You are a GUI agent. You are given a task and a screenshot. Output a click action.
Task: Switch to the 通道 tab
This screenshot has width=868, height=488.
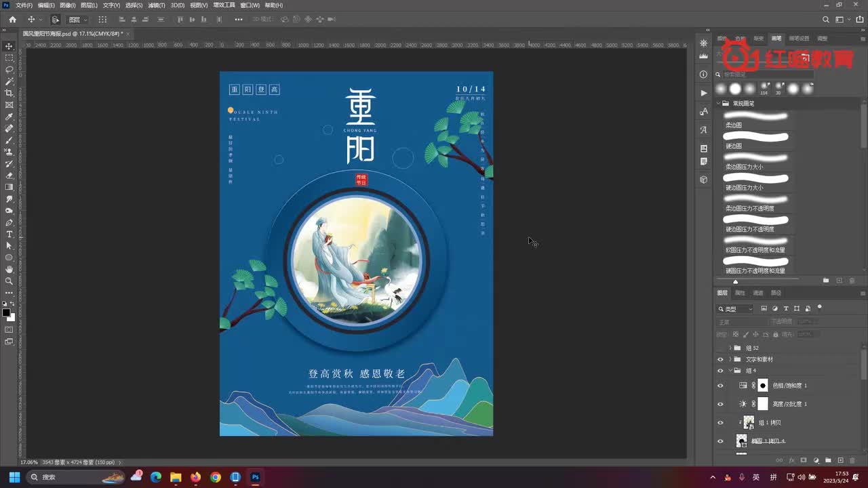point(758,293)
